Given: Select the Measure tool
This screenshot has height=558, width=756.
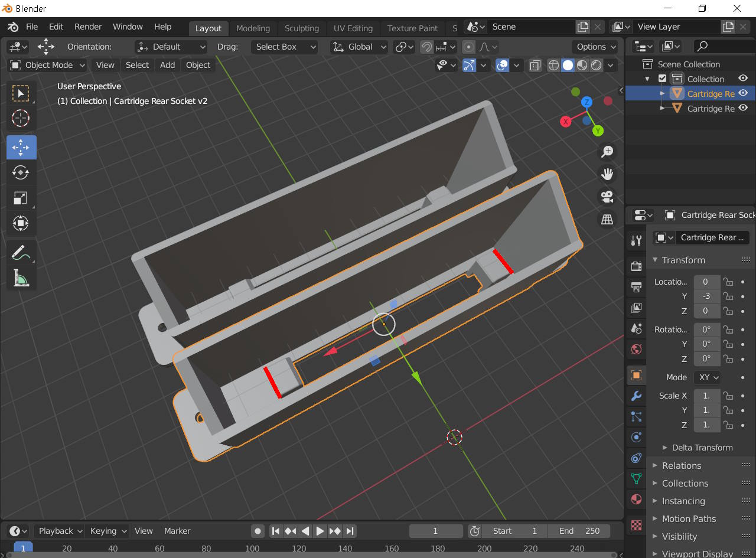Looking at the screenshot, I should pyautogui.click(x=21, y=278).
